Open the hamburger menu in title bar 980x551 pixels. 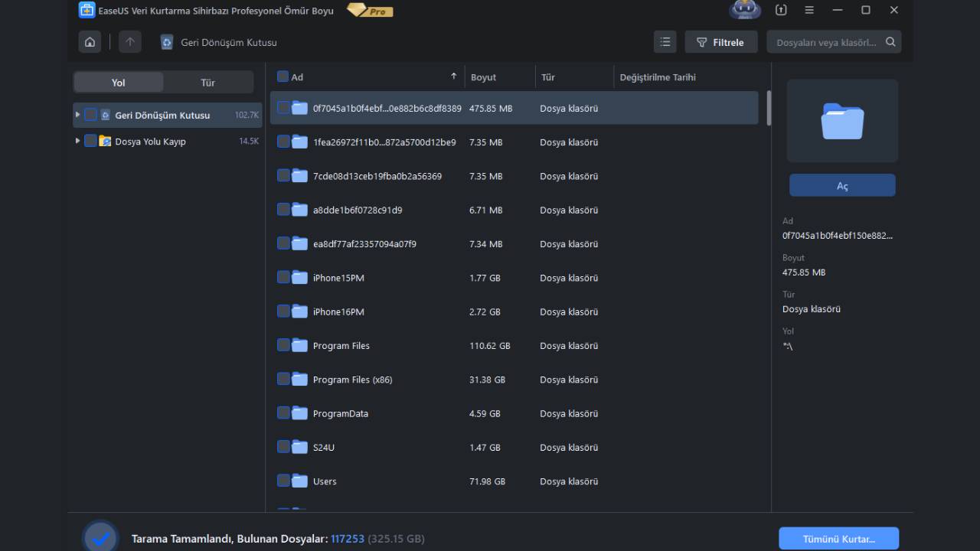click(x=809, y=10)
